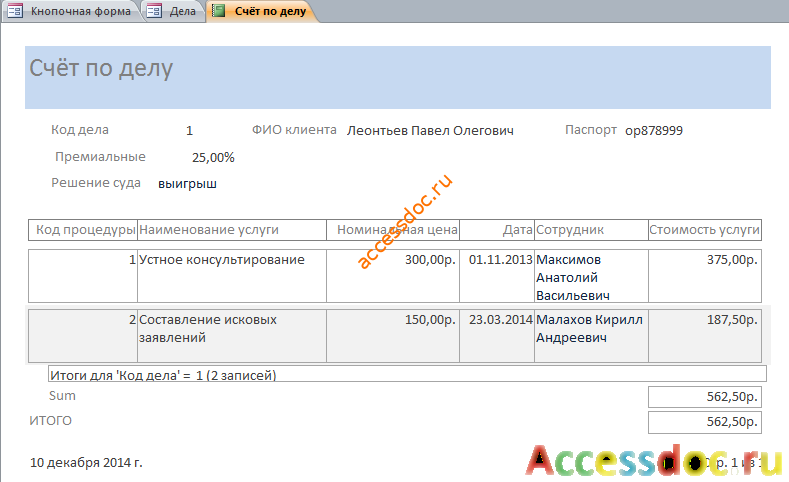This screenshot has width=789, height=482.
Task: Select date 01.11.2013
Action: click(497, 276)
